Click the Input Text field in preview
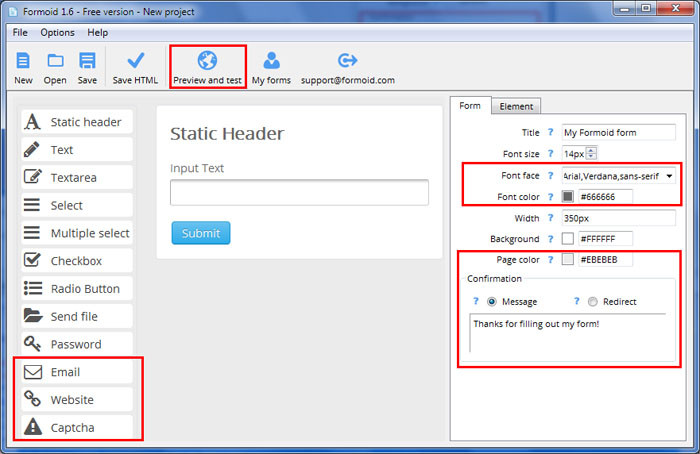 [299, 192]
